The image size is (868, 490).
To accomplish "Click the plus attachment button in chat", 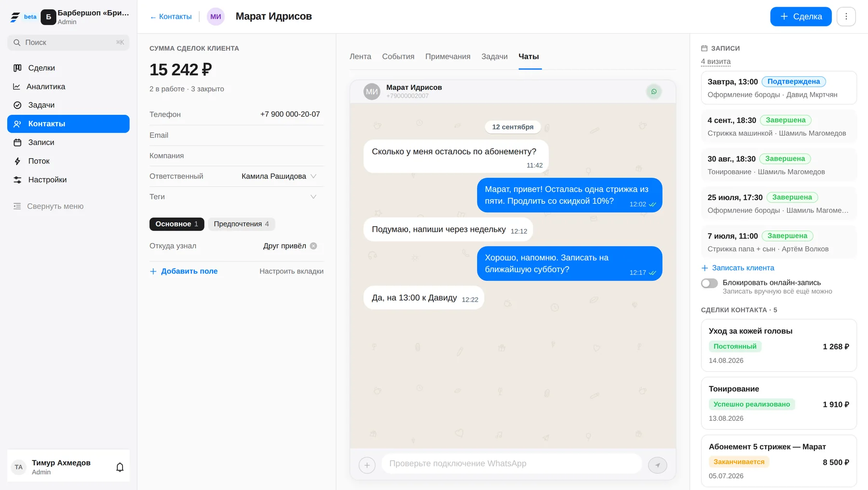I will tap(367, 465).
